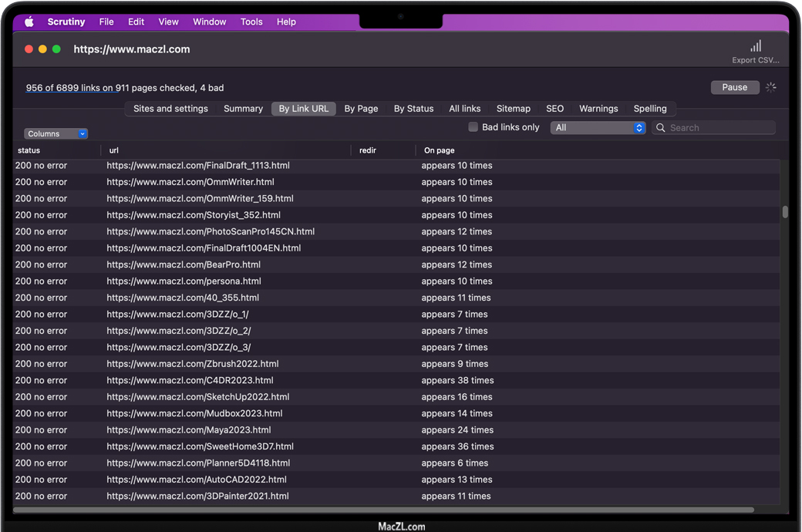The width and height of the screenshot is (802, 532).
Task: Click the links checked status text
Action: (125, 88)
